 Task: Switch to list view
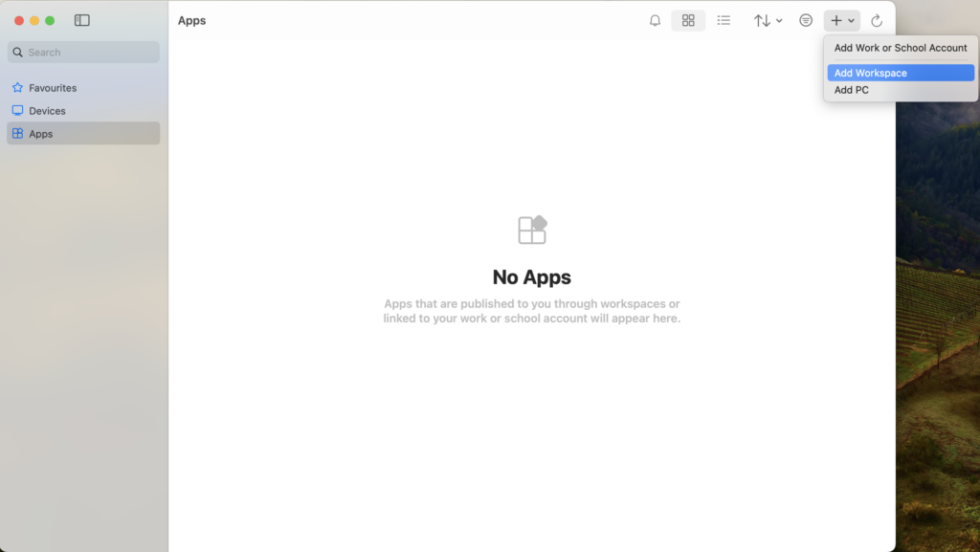724,21
